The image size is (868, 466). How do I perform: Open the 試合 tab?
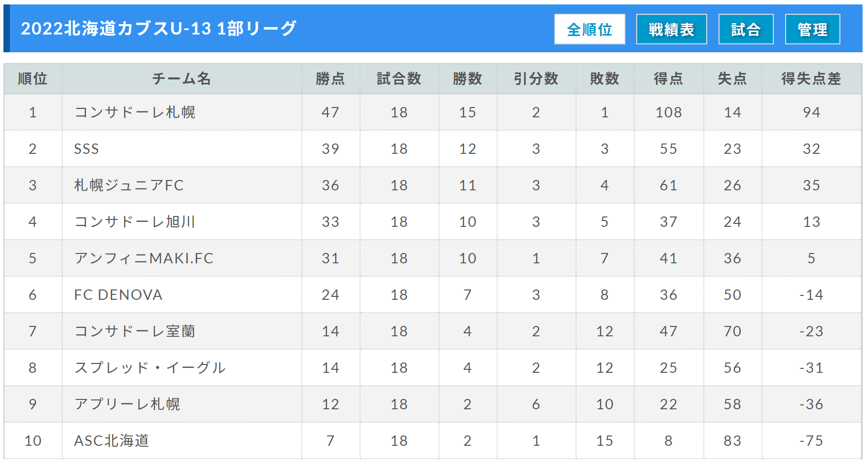click(746, 29)
